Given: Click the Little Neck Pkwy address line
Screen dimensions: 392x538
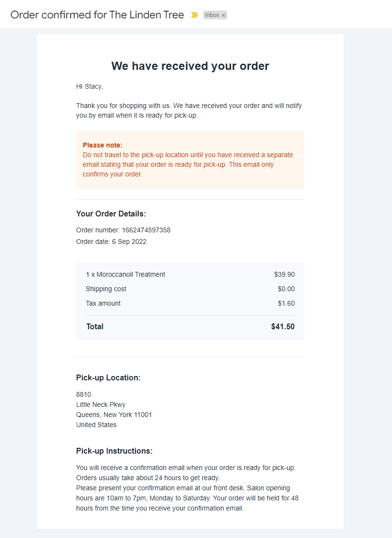Looking at the screenshot, I should [101, 404].
